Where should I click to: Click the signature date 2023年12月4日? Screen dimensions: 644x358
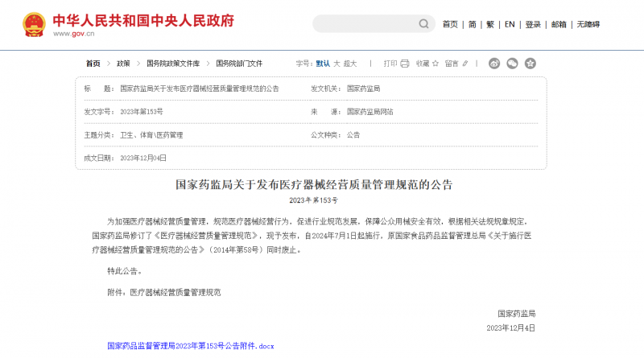click(511, 328)
